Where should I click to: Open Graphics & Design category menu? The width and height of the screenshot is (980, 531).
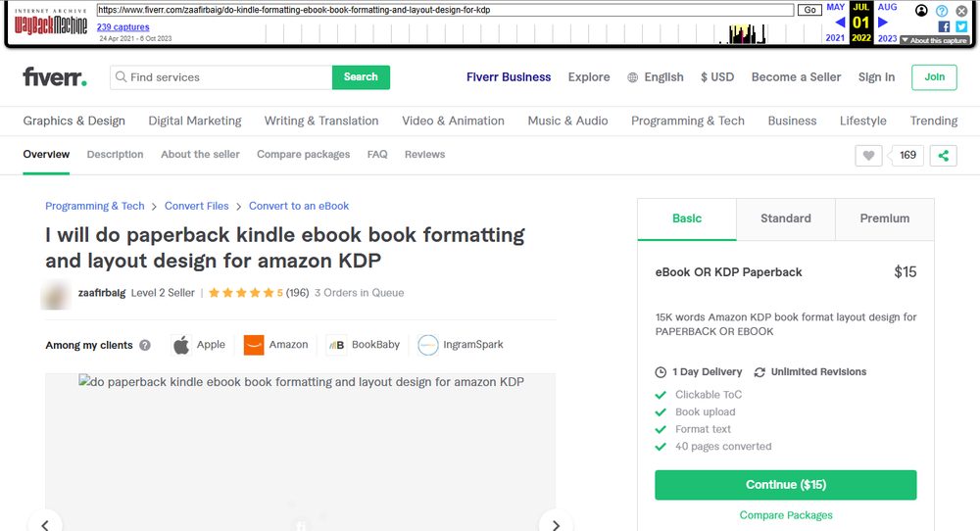[73, 121]
